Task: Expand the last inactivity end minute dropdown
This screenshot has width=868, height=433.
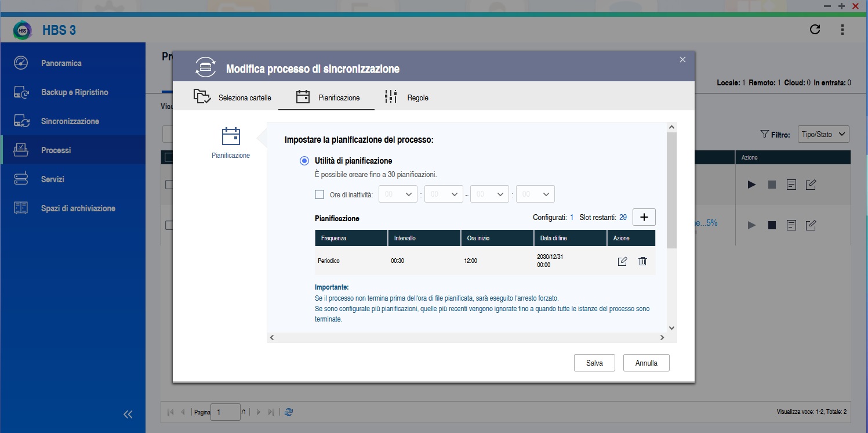Action: click(x=535, y=194)
